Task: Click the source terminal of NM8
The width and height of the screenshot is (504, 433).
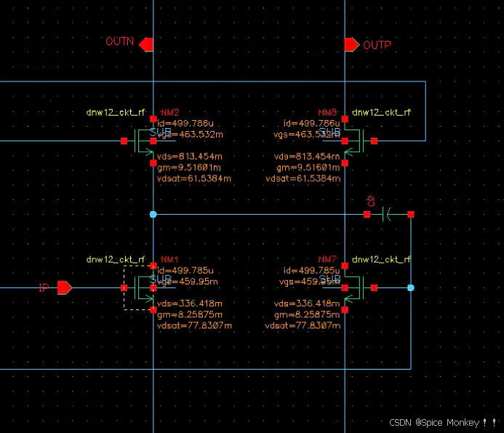Action: (345, 163)
